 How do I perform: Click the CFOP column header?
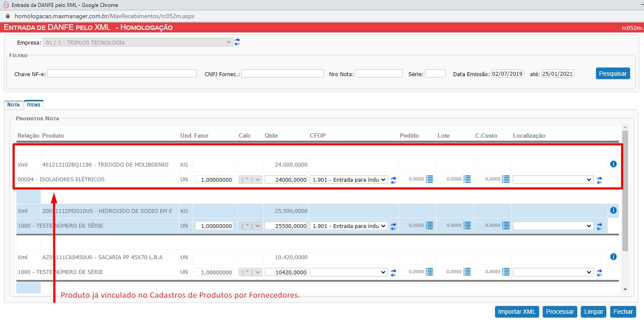point(317,135)
